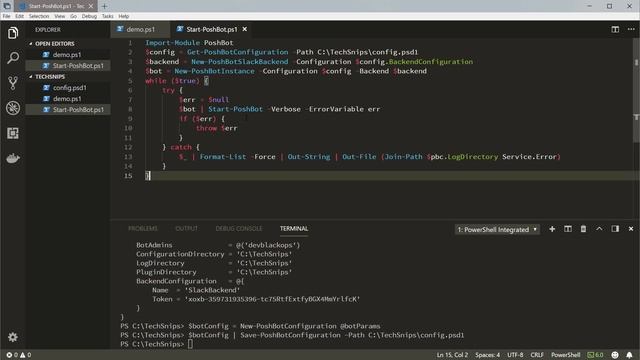This screenshot has width=640, height=360.
Task: Open the Edit menu
Action: coord(19,16)
